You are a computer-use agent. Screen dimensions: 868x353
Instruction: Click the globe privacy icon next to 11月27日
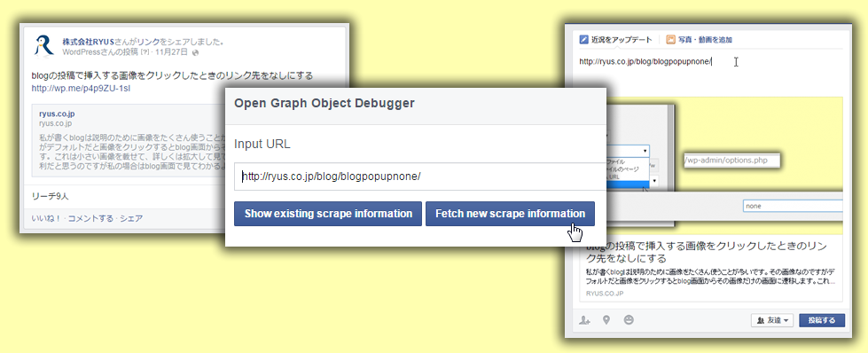[x=195, y=52]
